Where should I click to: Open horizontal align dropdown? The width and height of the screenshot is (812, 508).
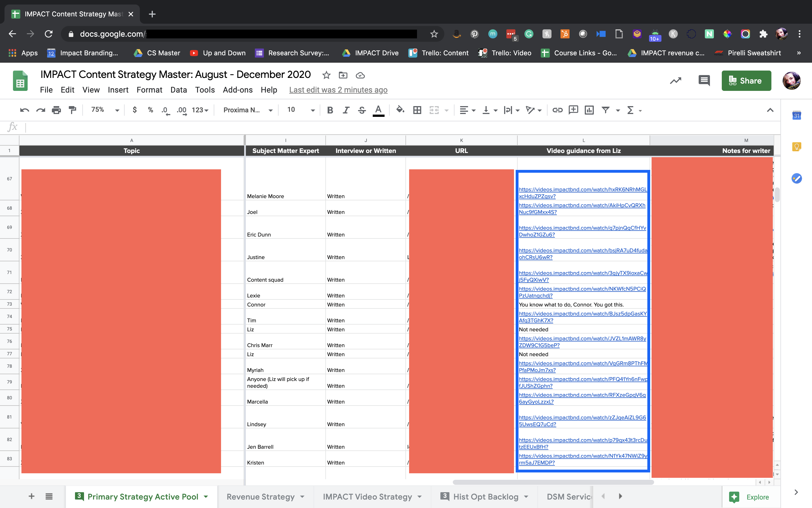467,110
